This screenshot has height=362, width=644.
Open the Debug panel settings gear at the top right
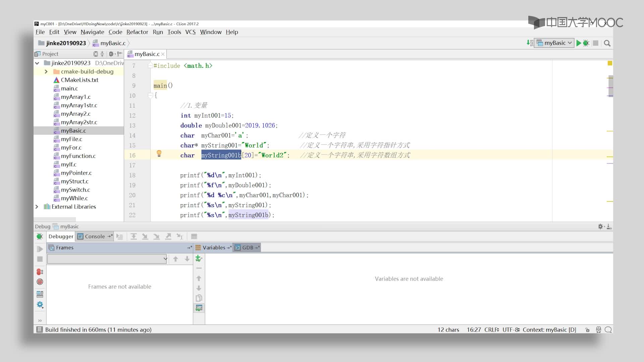coord(601,227)
